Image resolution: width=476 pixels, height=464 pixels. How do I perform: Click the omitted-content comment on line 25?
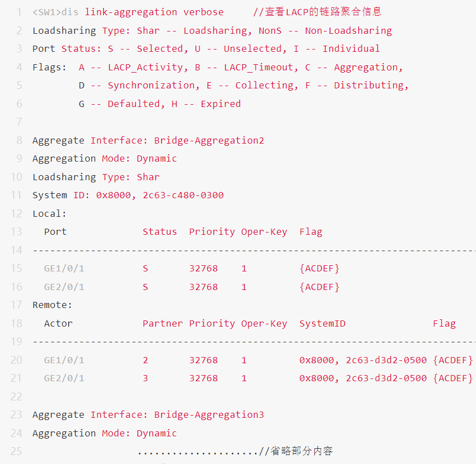tap(296, 452)
